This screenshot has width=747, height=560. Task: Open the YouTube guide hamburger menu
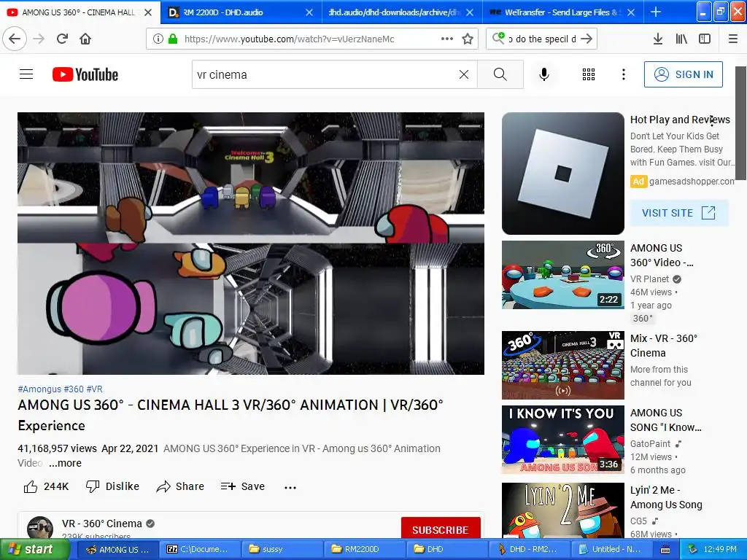pos(26,74)
